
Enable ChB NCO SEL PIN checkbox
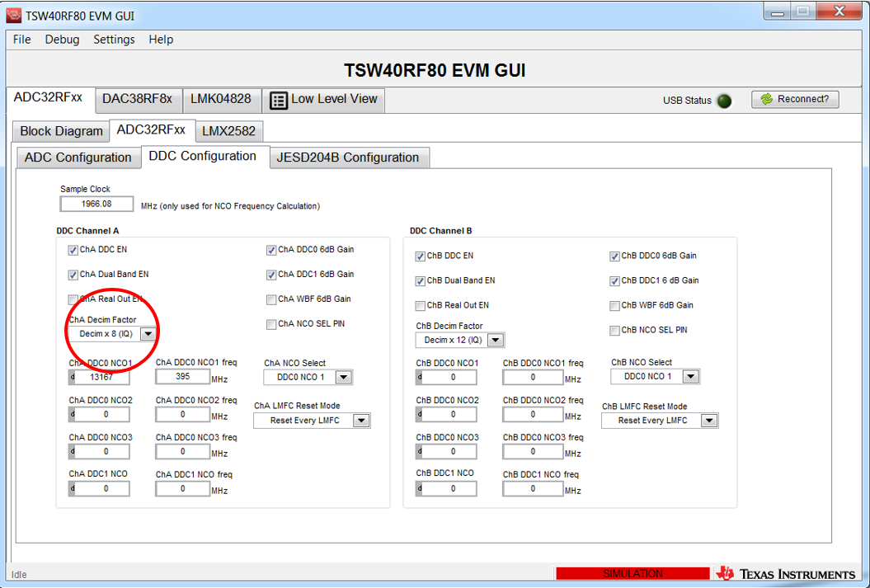pos(614,331)
